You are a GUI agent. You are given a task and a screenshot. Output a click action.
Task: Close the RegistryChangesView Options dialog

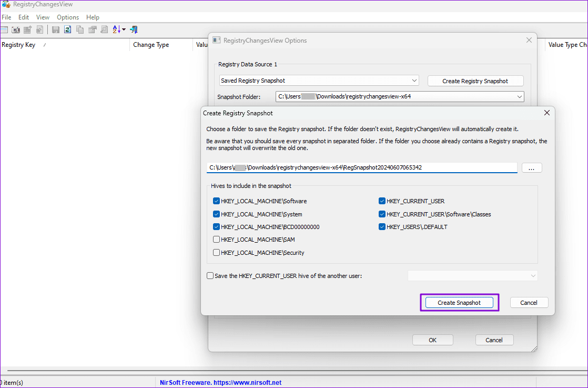529,40
